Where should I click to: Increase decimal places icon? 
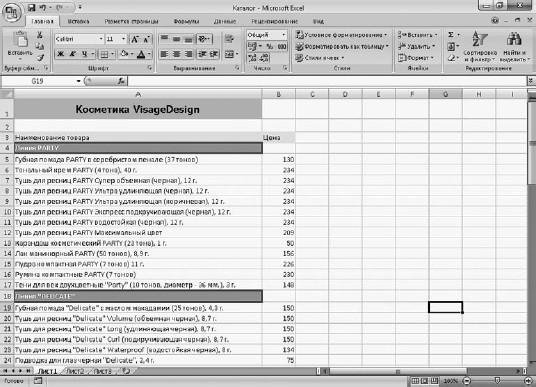pyautogui.click(x=252, y=58)
